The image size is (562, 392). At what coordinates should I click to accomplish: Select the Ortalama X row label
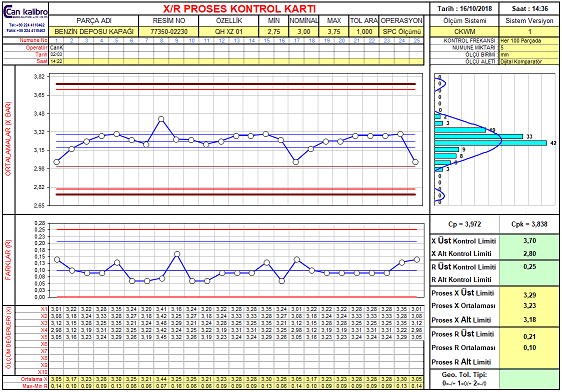(34, 379)
